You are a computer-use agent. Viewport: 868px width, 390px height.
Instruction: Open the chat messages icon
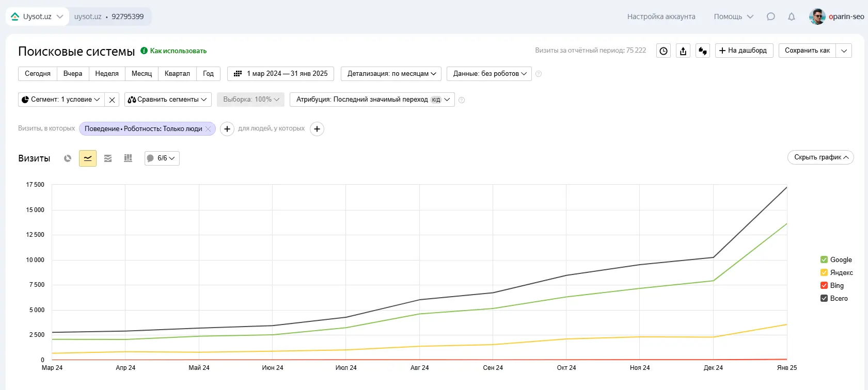tap(770, 17)
